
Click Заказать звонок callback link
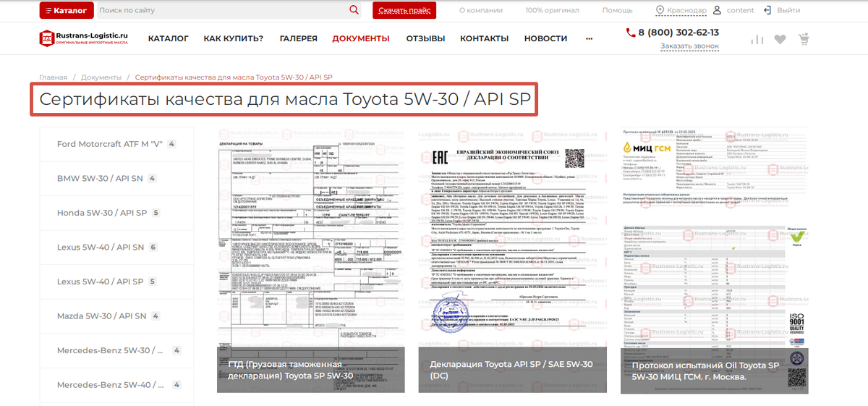689,46
